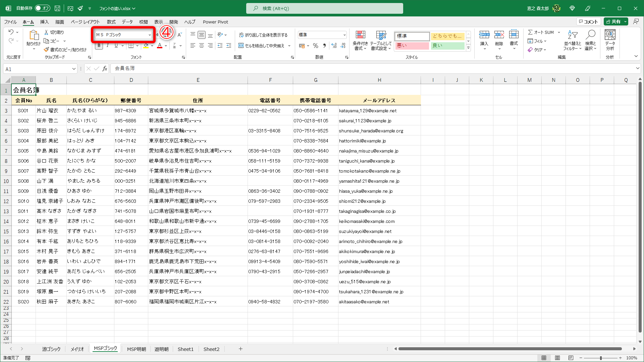Open the コメント panel
Screen dimensions: 644x362
click(589, 21)
